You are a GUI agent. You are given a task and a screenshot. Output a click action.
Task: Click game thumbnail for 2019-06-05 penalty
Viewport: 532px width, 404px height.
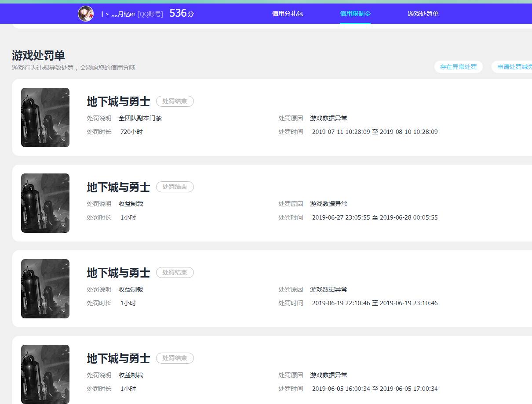tap(45, 374)
